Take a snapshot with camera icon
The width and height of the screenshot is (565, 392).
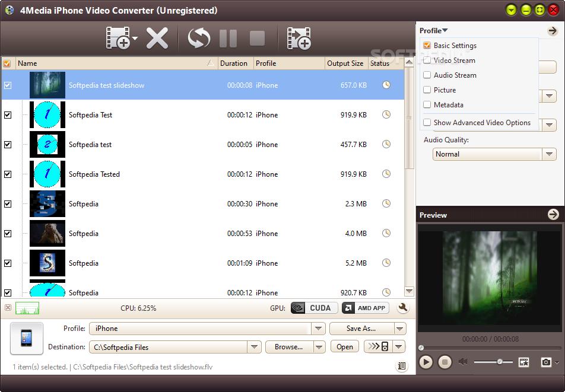546,362
